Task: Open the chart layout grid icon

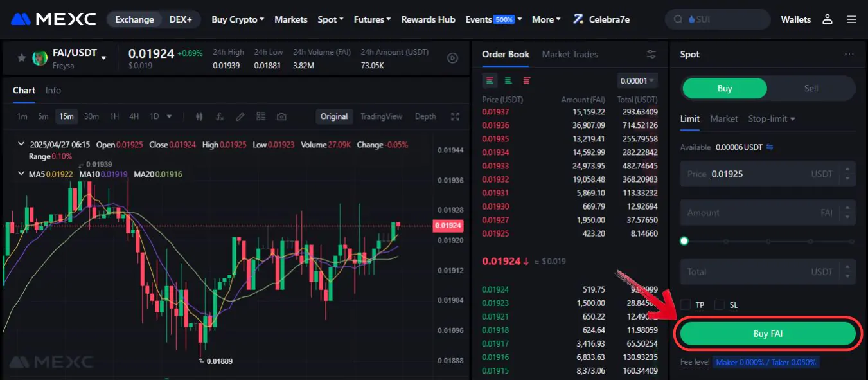Action: (x=261, y=116)
